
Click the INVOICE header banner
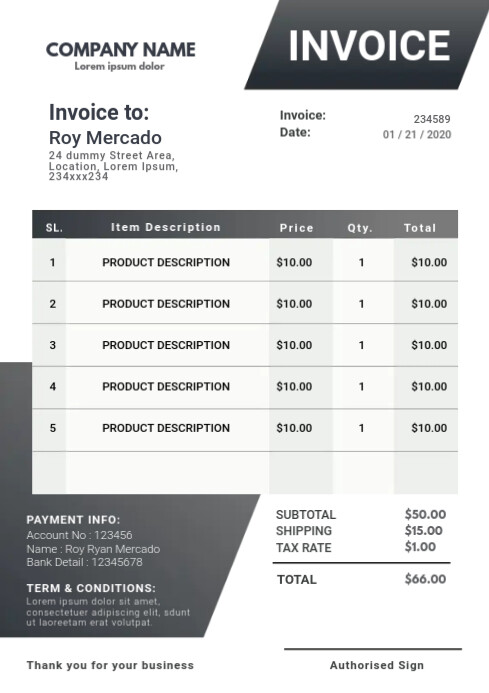click(x=367, y=45)
